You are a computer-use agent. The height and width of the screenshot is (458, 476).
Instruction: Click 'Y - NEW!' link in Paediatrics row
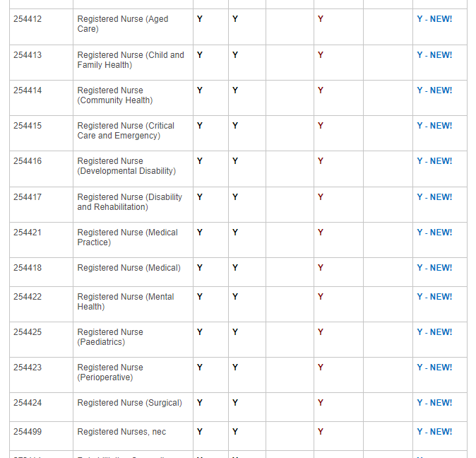click(x=434, y=332)
